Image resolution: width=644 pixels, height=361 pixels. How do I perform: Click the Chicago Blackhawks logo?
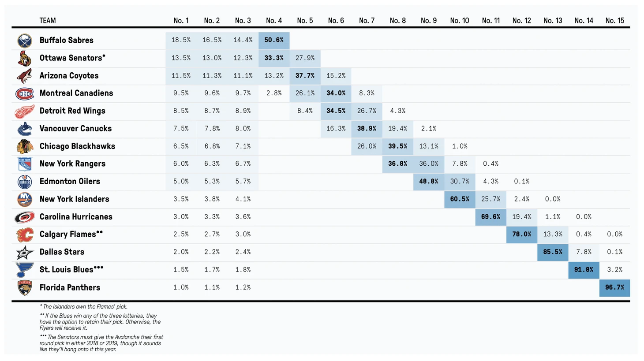click(25, 146)
